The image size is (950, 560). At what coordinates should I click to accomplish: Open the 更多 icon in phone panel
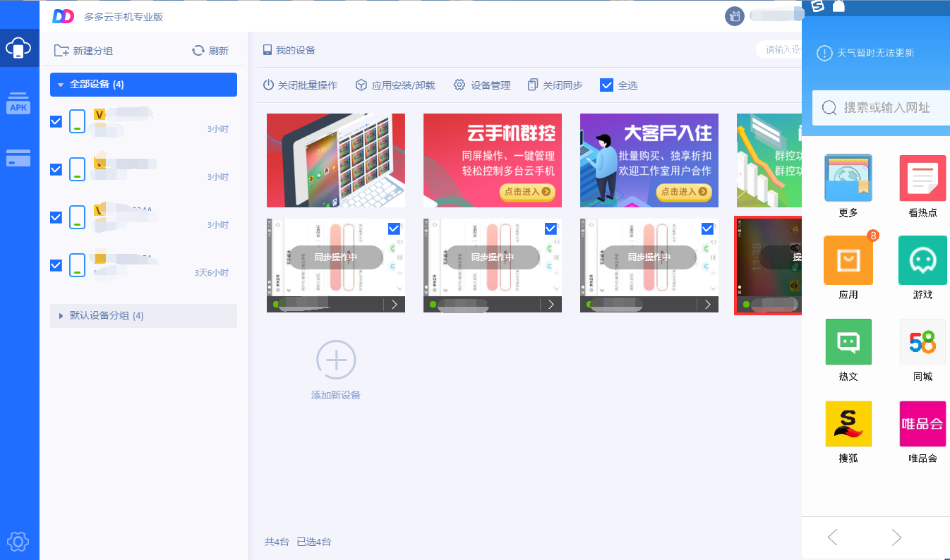point(848,178)
